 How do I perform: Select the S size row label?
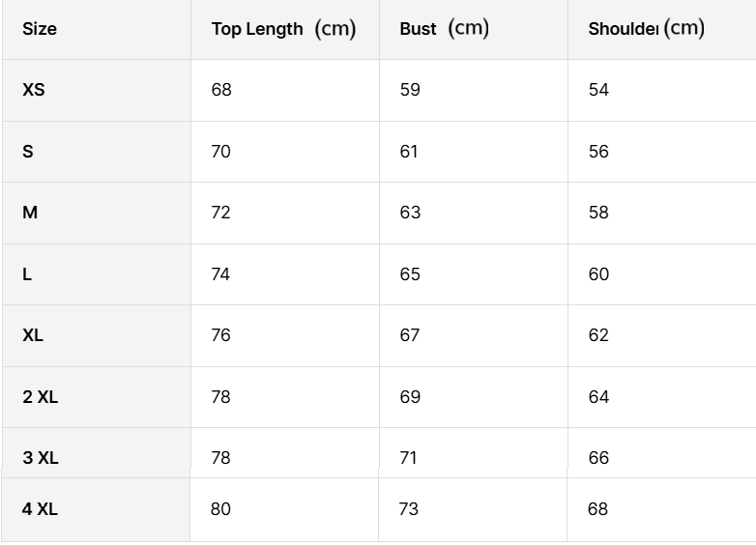point(28,152)
